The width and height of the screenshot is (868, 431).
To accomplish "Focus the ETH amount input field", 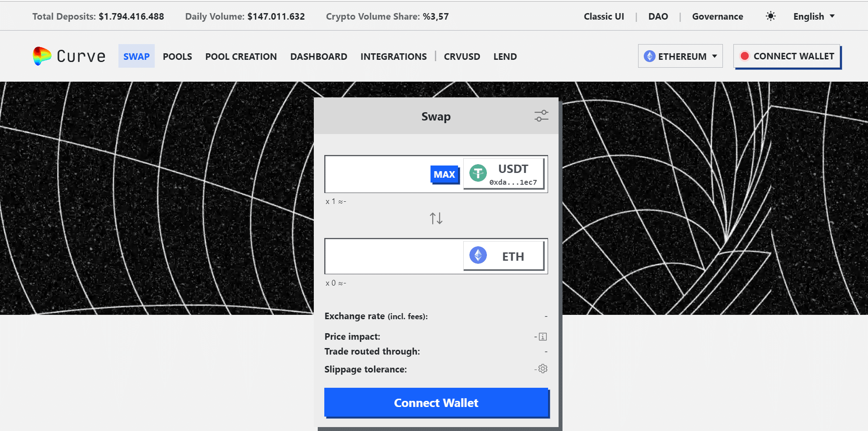I will point(394,256).
